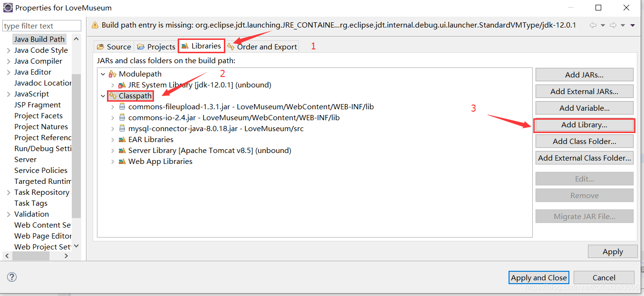Select Project Natures in sidebar
644x296 pixels.
click(41, 127)
